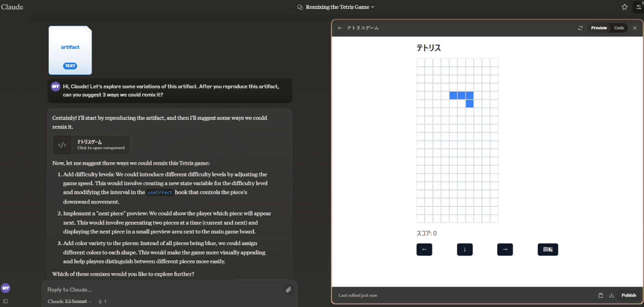Publish the artifact
The image size is (644, 307).
[x=629, y=295]
